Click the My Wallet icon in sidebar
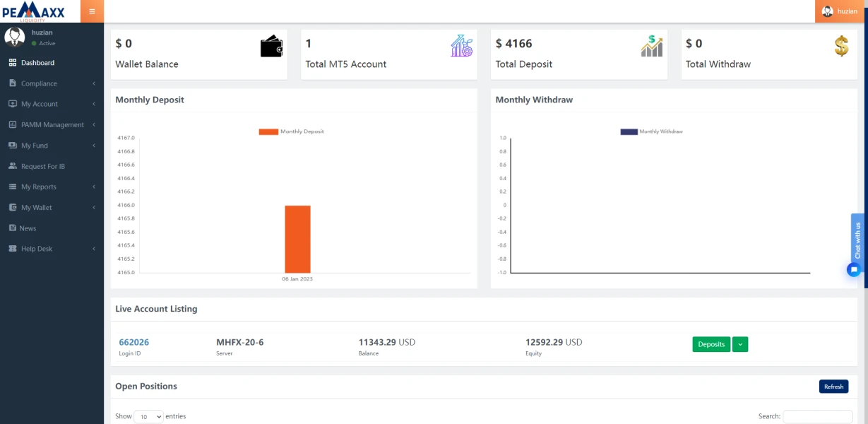 click(13, 208)
